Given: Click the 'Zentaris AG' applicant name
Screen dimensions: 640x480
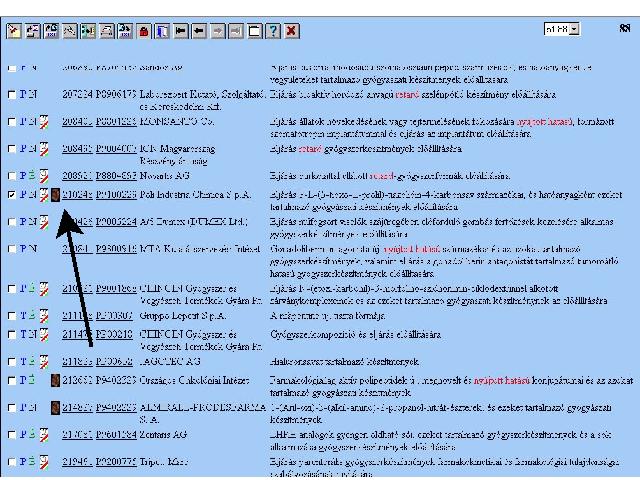Looking at the screenshot, I should point(163,435).
